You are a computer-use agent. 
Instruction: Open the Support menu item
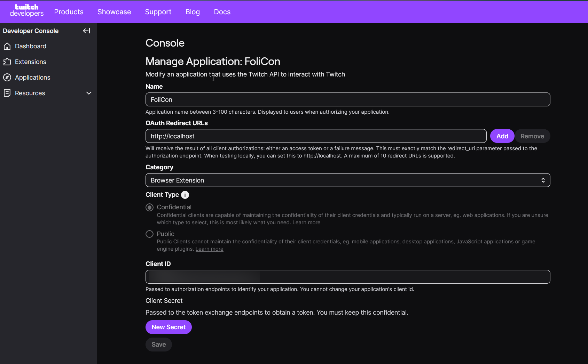coord(158,12)
